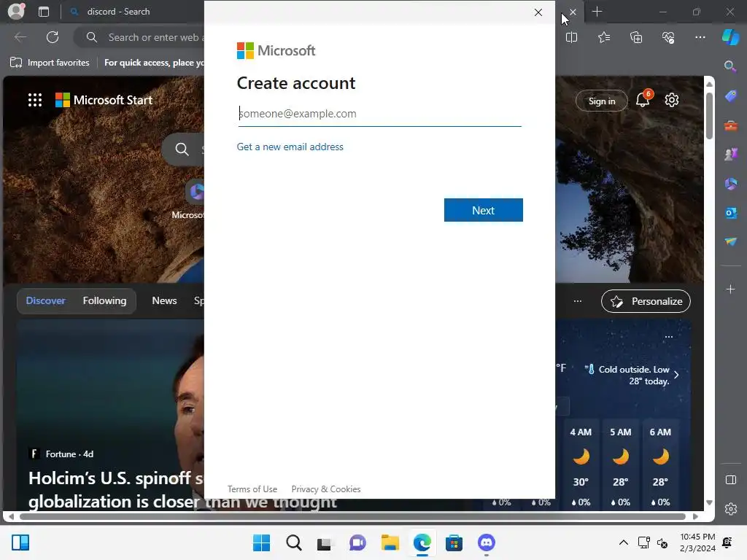This screenshot has height=560, width=747.
Task: Click the Personalize button
Action: coord(646,301)
